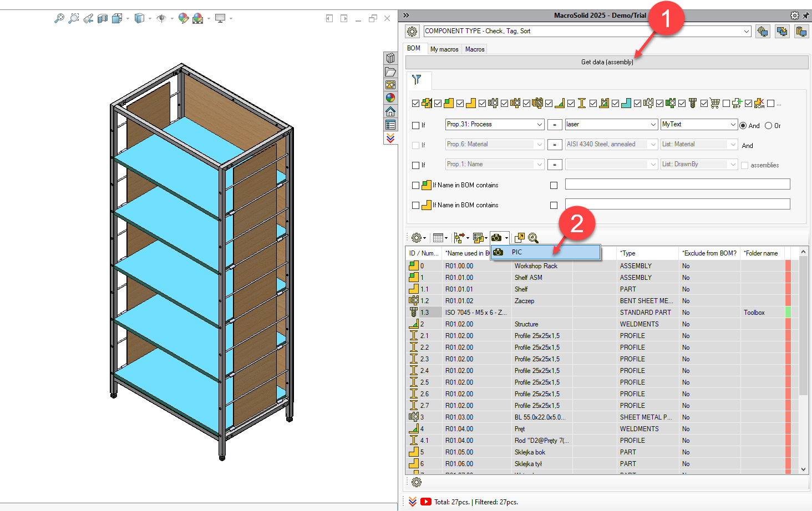Click the second Name in BOM contains text field
This screenshot has height=511, width=812.
pos(677,204)
